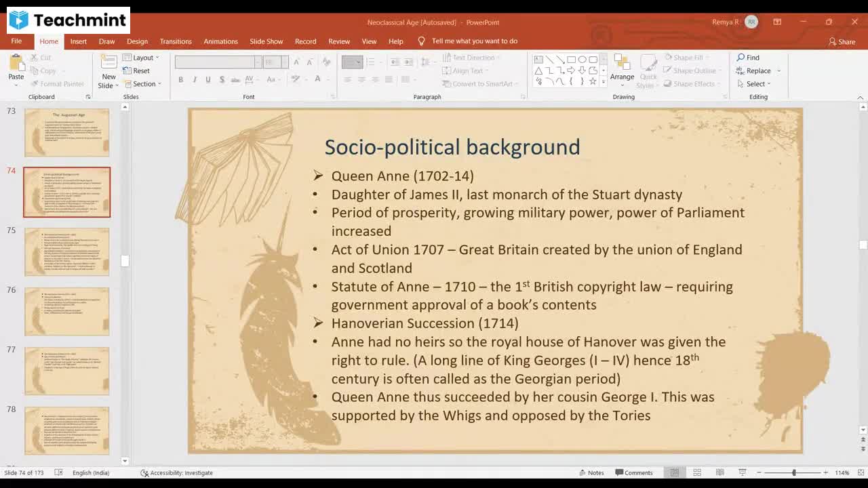868x488 pixels.
Task: Zoom out with the minus button
Action: pos(759,472)
